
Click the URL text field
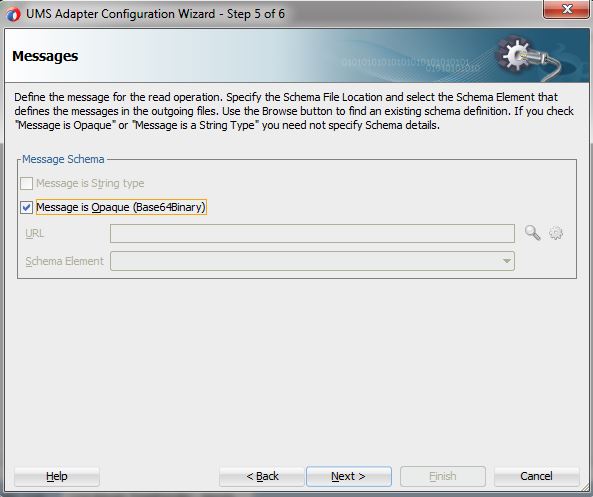pyautogui.click(x=312, y=233)
